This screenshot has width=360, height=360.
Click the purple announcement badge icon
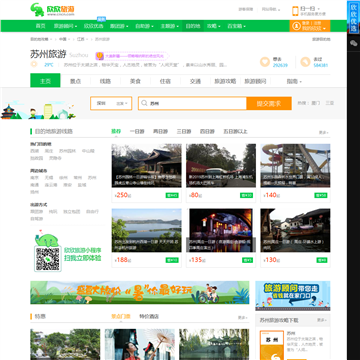coord(99,56)
